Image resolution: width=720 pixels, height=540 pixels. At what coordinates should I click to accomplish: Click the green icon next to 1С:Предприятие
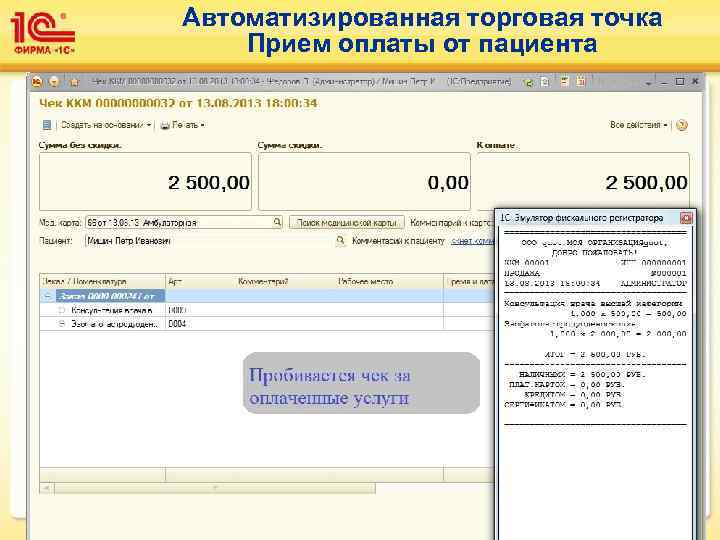click(x=529, y=83)
